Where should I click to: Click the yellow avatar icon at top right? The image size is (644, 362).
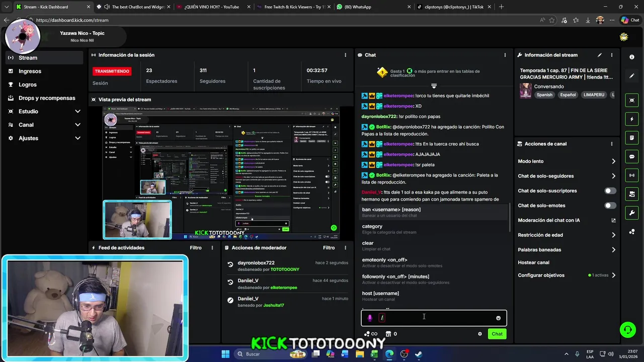(624, 37)
